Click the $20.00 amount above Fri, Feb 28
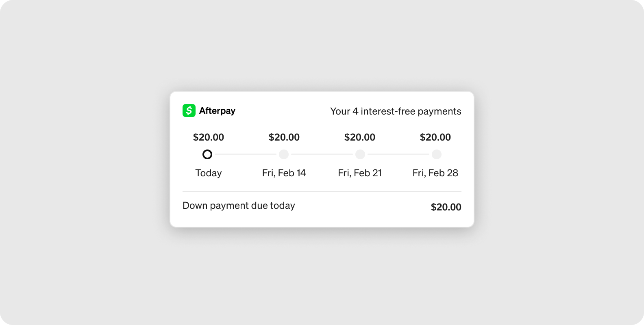This screenshot has width=644, height=325. [435, 137]
